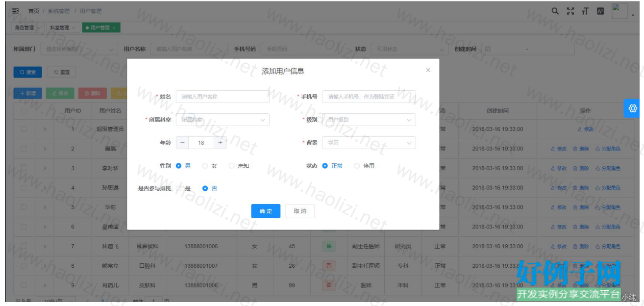The image size is (644, 306).
Task: Open the 所属科室 dropdown in dialog
Action: (x=223, y=120)
